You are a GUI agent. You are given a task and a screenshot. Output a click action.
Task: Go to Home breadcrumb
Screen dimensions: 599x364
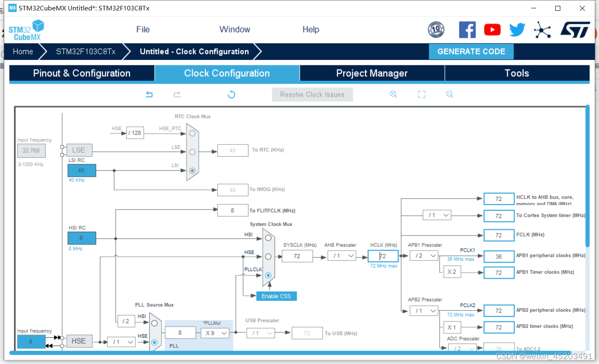(23, 52)
